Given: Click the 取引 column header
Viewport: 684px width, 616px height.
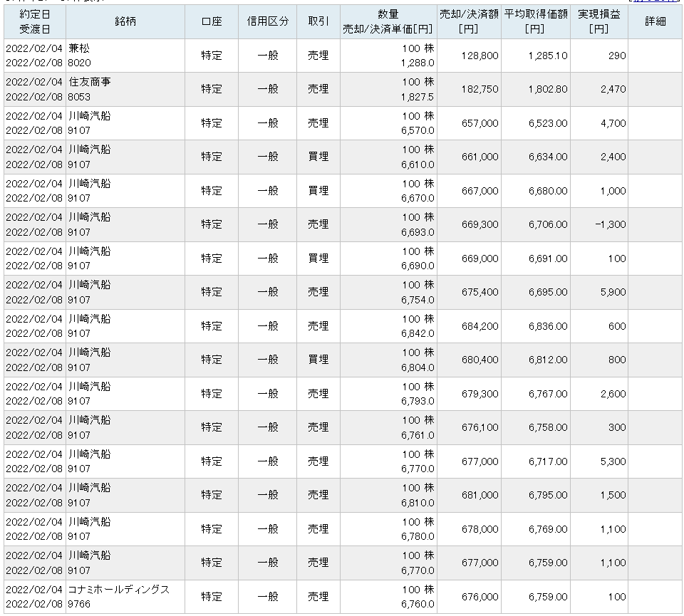Looking at the screenshot, I should (x=318, y=22).
